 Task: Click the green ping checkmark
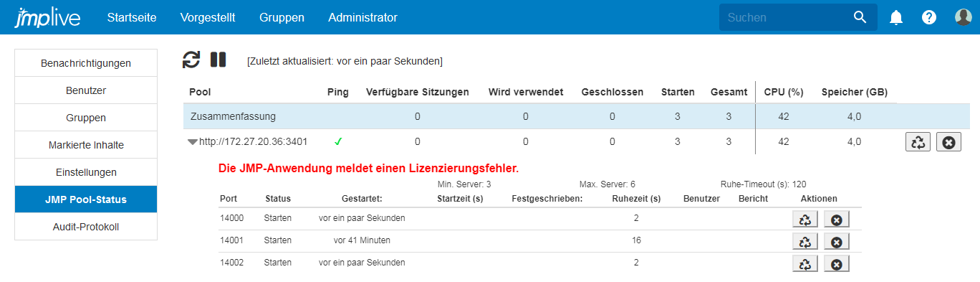[x=338, y=142]
